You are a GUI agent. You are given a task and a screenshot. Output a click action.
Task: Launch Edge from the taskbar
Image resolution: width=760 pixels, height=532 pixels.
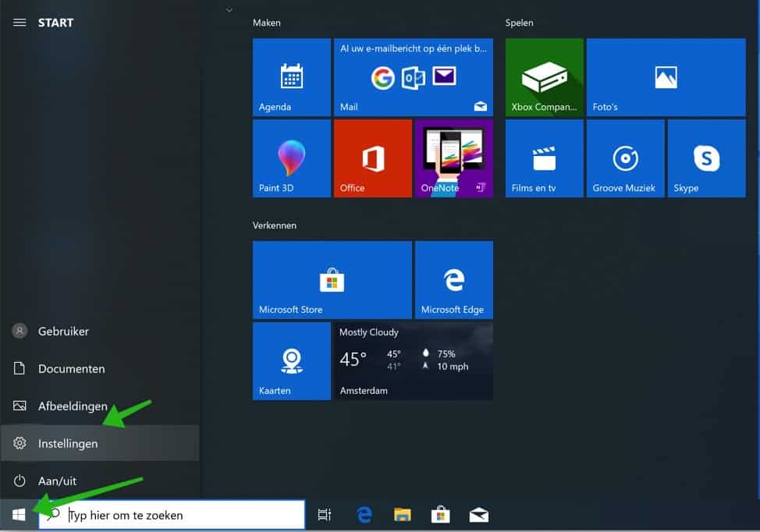click(x=364, y=515)
